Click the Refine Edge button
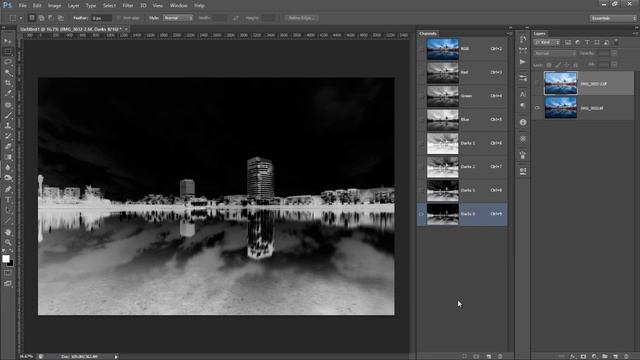 pyautogui.click(x=301, y=18)
